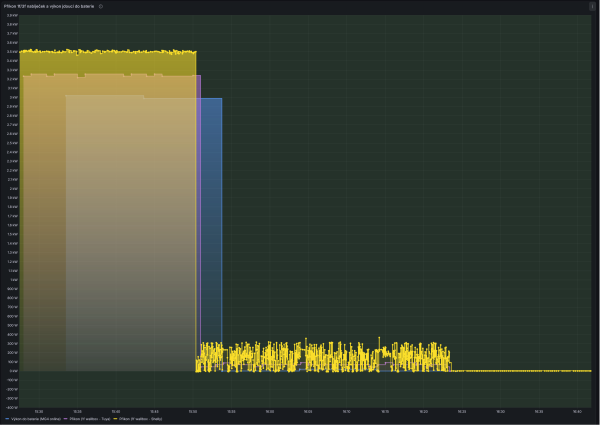Click the blue legend color swatch
This screenshot has height=425, width=600.
(x=7, y=419)
